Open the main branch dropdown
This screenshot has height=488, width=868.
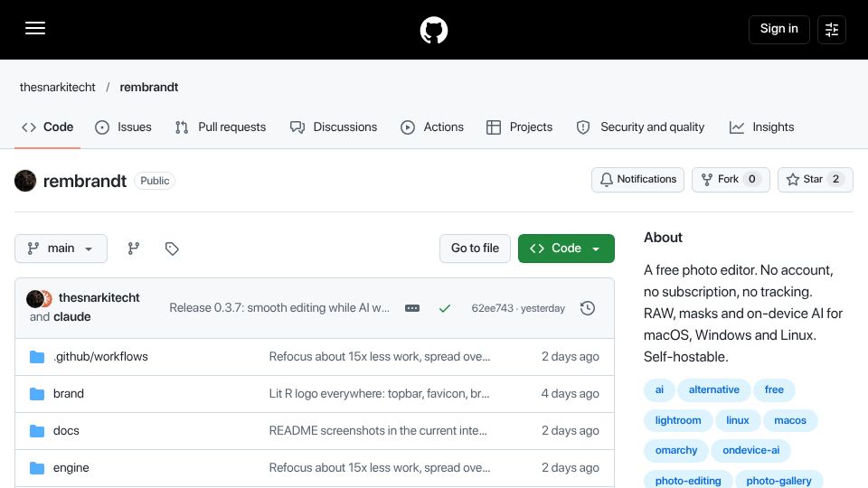pyautogui.click(x=61, y=249)
